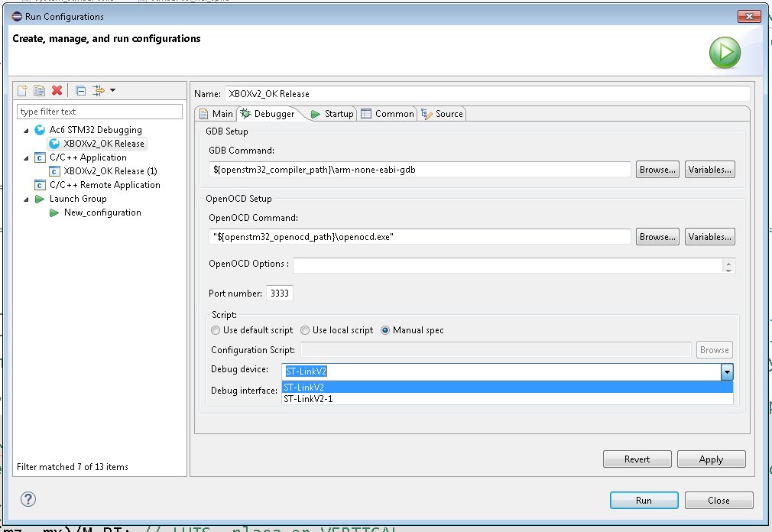The width and height of the screenshot is (772, 532).
Task: Click the Port number field
Action: click(279, 294)
